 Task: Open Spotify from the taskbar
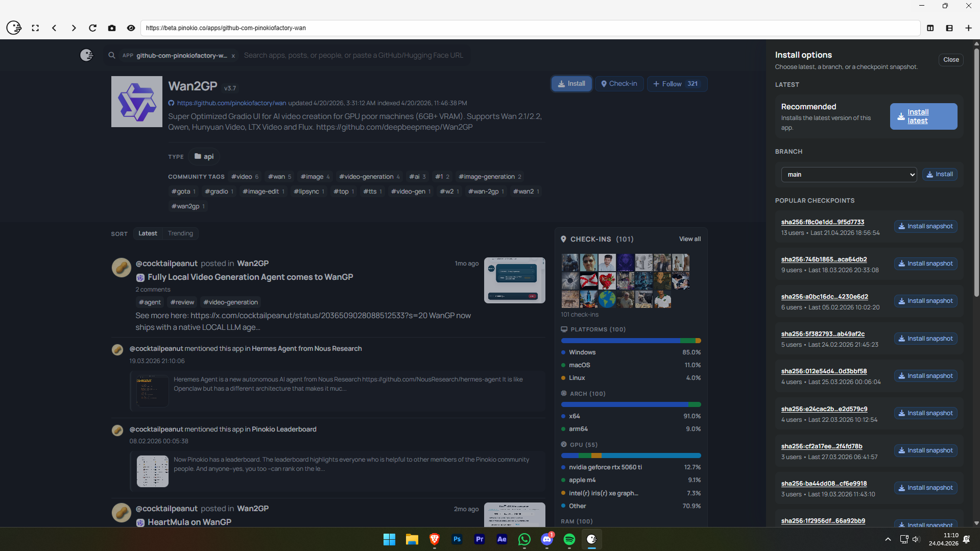pyautogui.click(x=569, y=539)
